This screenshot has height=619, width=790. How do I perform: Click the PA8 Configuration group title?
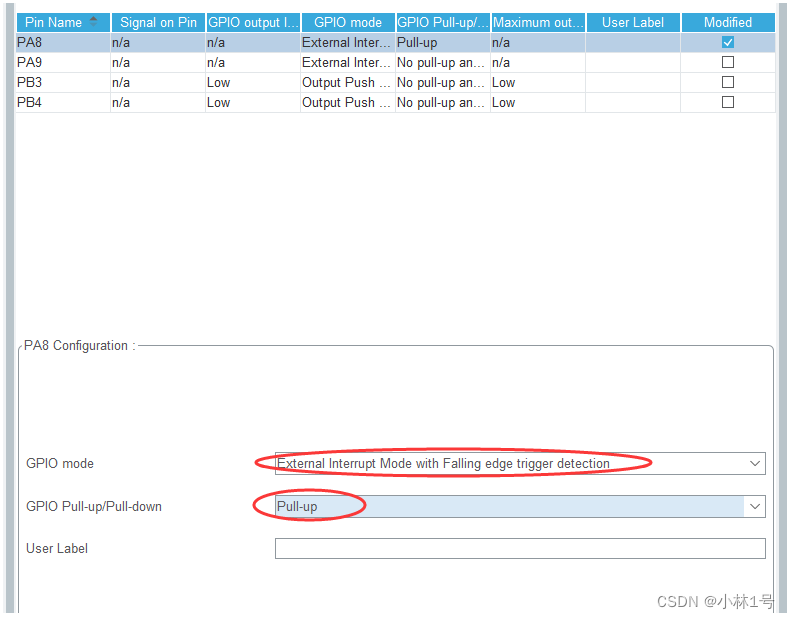(x=80, y=346)
